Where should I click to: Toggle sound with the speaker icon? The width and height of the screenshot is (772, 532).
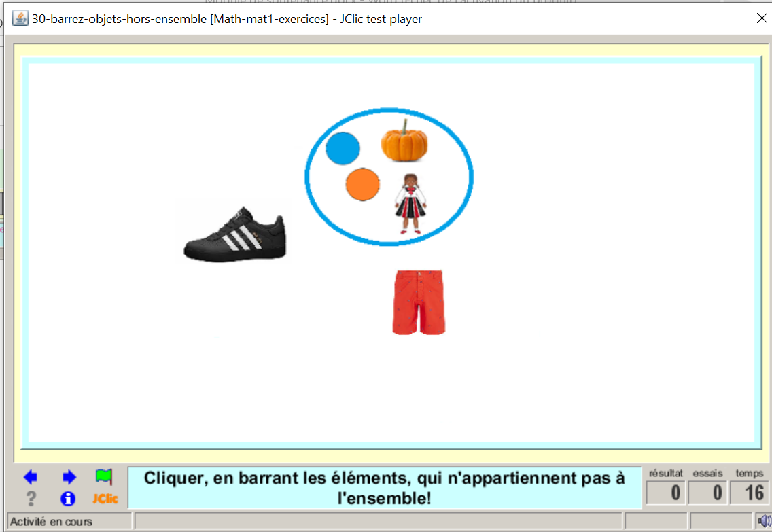tap(764, 521)
